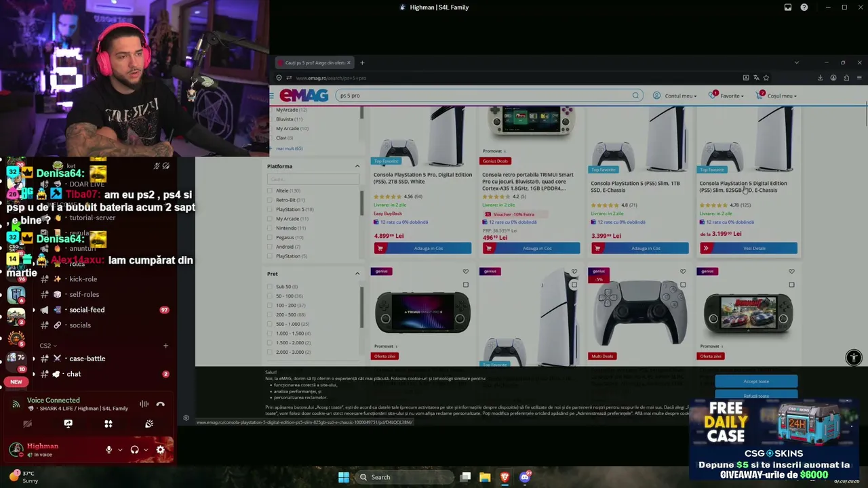The height and width of the screenshot is (488, 868).
Task: Open Discord user settings gear
Action: (x=161, y=449)
